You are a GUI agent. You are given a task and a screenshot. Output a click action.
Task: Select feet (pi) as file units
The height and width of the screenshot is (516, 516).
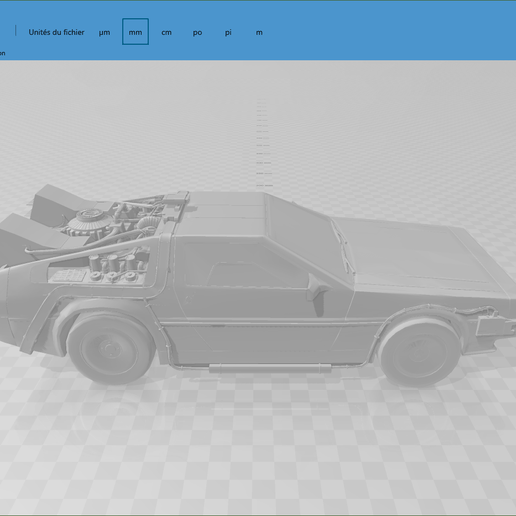(228, 32)
